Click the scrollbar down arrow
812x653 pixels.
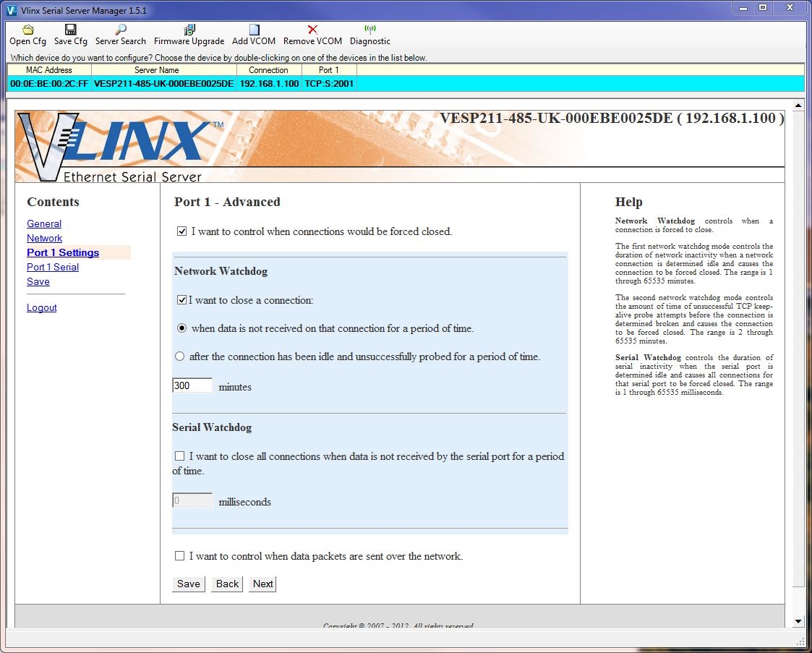798,621
